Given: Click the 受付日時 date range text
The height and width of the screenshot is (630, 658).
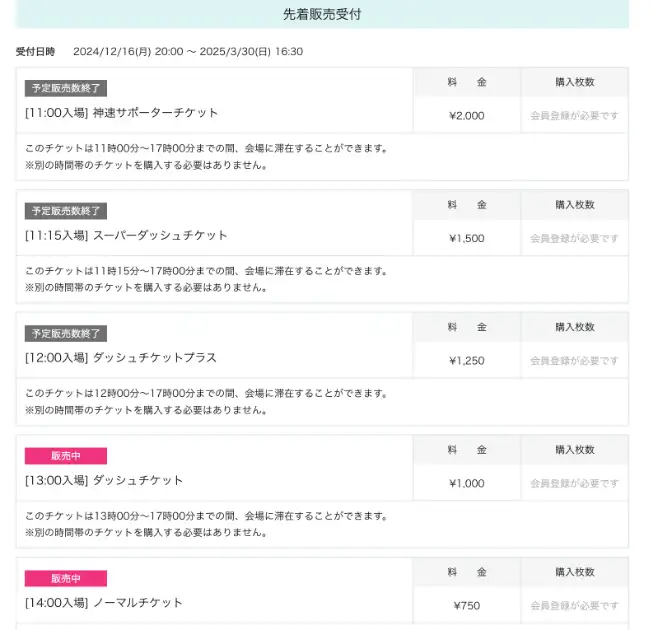Looking at the screenshot, I should click(188, 51).
